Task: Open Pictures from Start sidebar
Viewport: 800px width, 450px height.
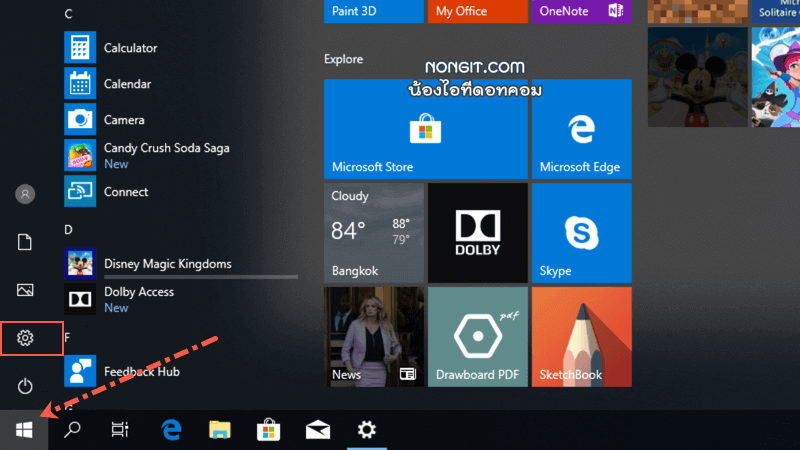Action: pos(24,290)
